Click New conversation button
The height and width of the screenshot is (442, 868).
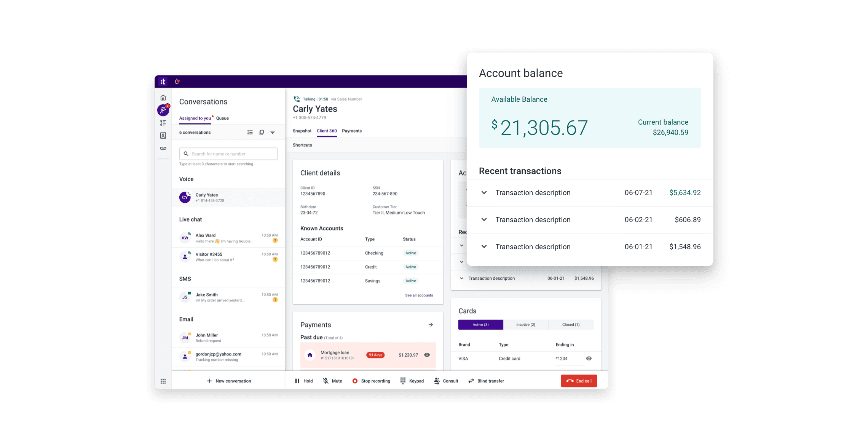click(x=229, y=380)
